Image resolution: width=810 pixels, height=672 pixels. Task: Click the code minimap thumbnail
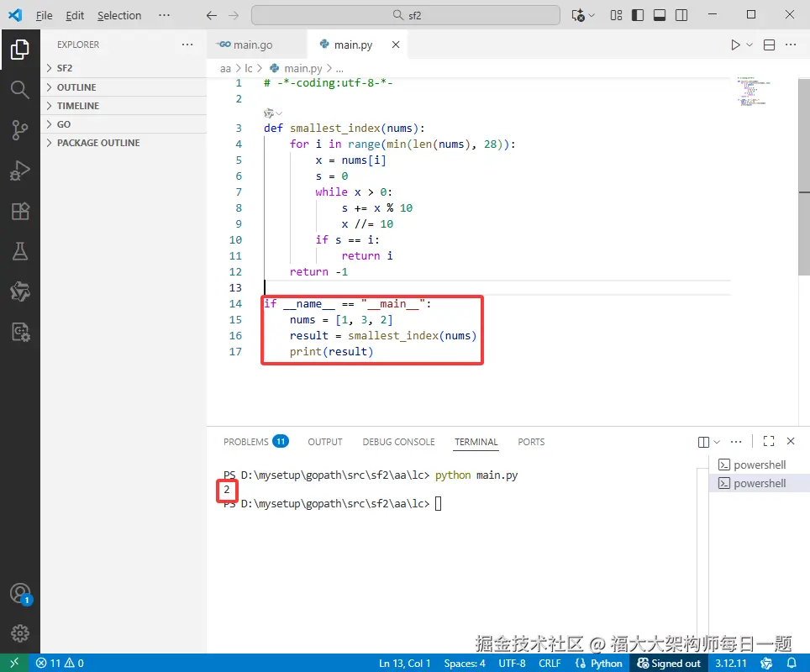(754, 92)
